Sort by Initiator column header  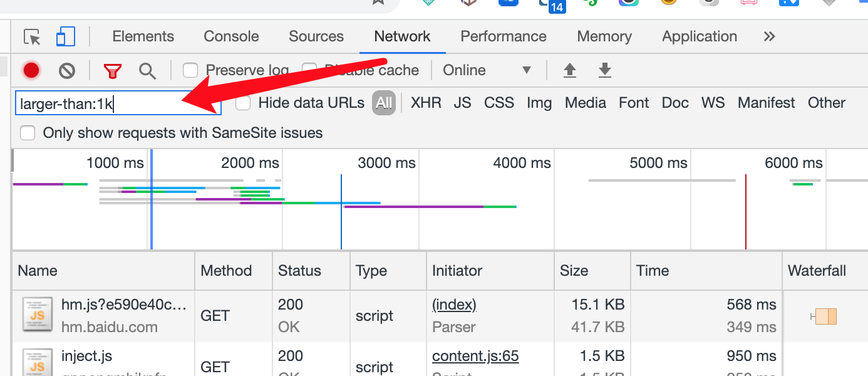coord(490,271)
